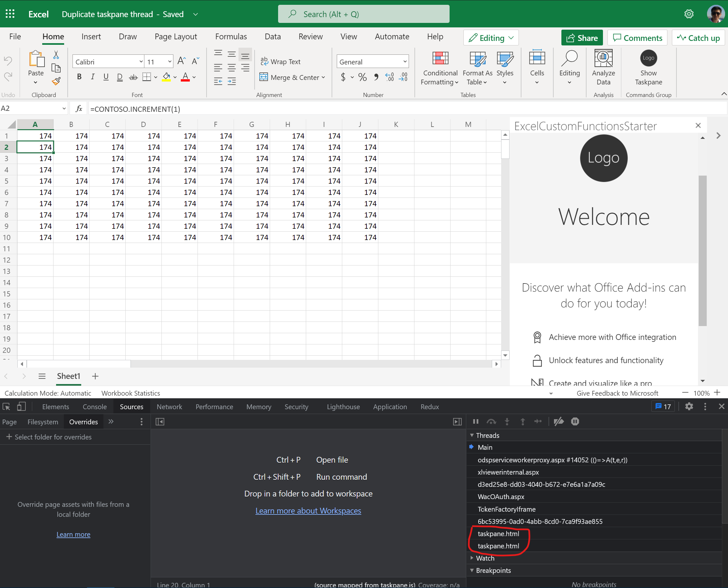728x588 pixels.
Task: Click the Increase Font Size icon
Action: click(x=181, y=61)
